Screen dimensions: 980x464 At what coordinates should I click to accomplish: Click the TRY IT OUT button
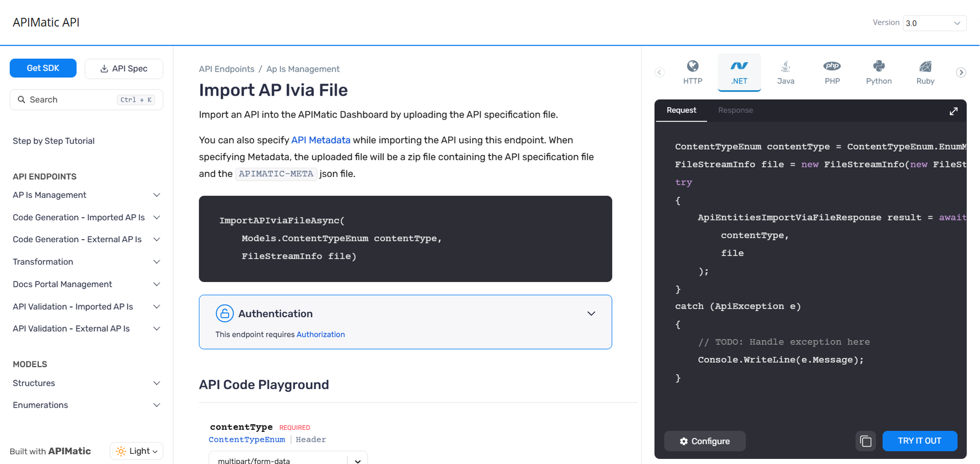[x=919, y=440]
